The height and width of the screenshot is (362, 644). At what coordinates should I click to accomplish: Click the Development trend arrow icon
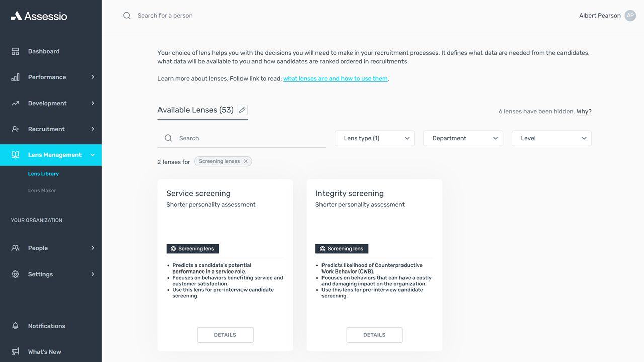15,103
